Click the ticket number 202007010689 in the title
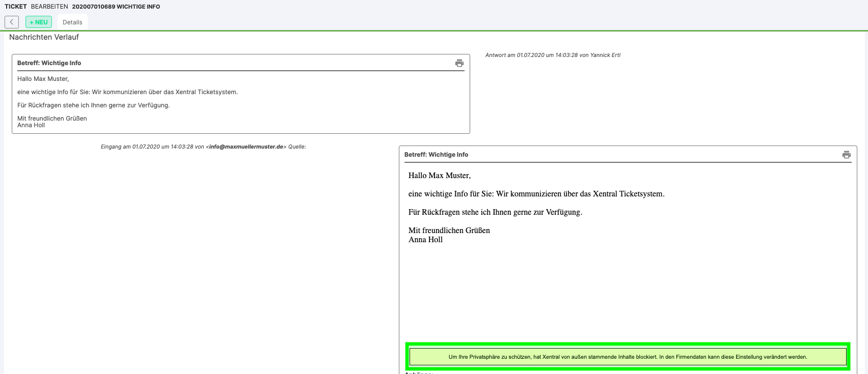Screen dimensions: 868x374 click(93, 7)
